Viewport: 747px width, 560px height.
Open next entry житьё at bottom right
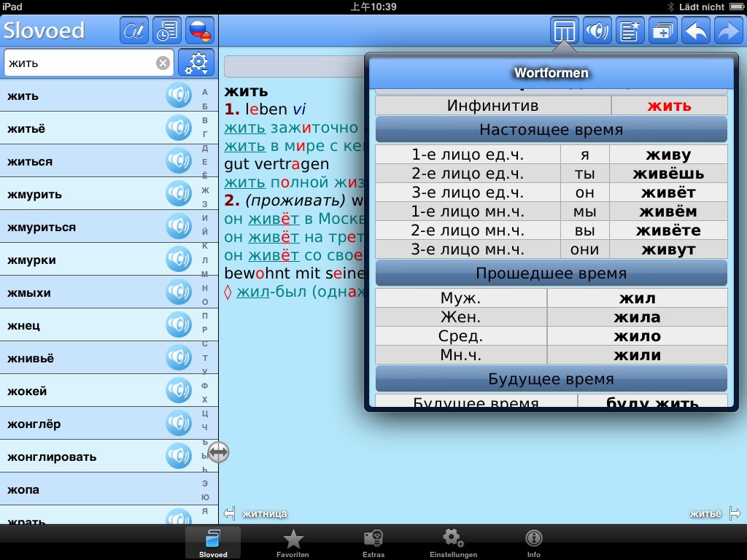(715, 514)
